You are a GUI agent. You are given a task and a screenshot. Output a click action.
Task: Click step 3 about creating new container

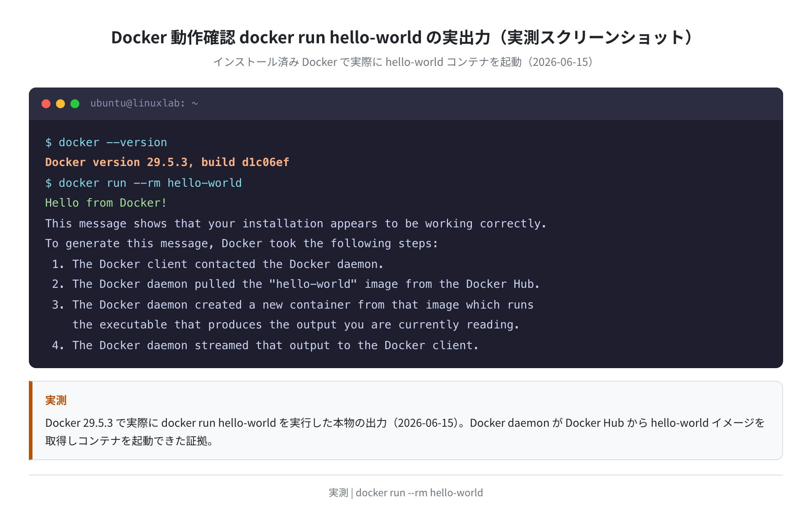pyautogui.click(x=292, y=305)
